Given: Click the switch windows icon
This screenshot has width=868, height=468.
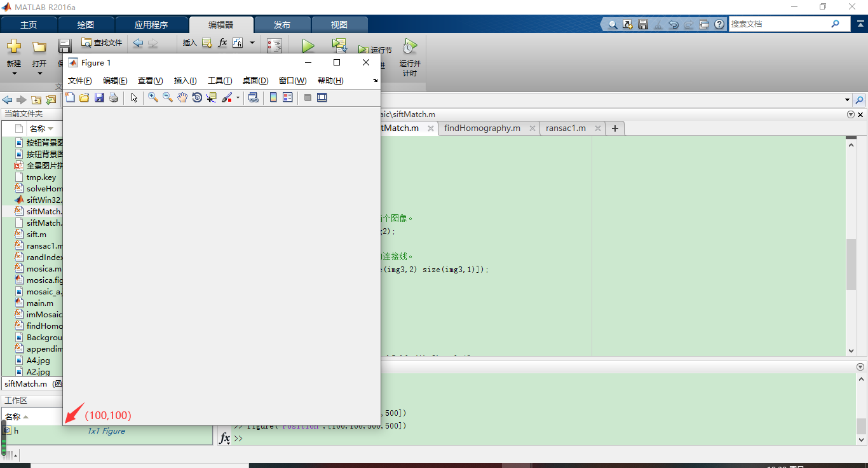Looking at the screenshot, I should click(704, 24).
